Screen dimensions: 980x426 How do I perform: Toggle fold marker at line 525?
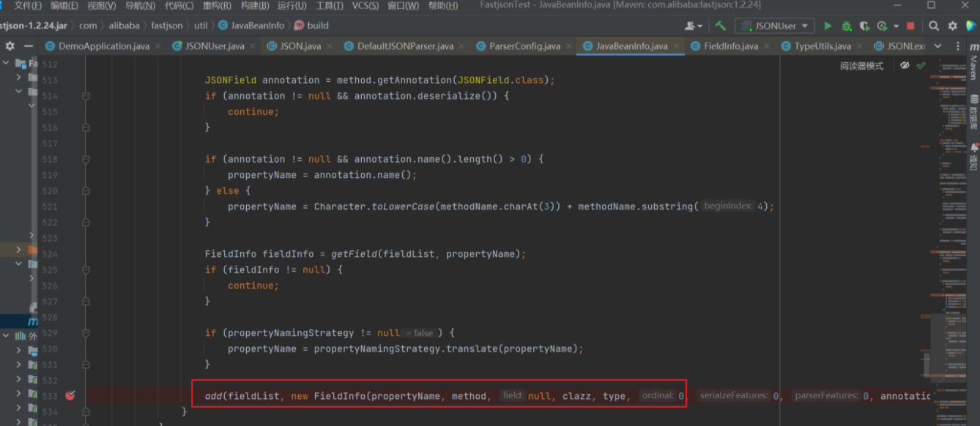click(86, 269)
